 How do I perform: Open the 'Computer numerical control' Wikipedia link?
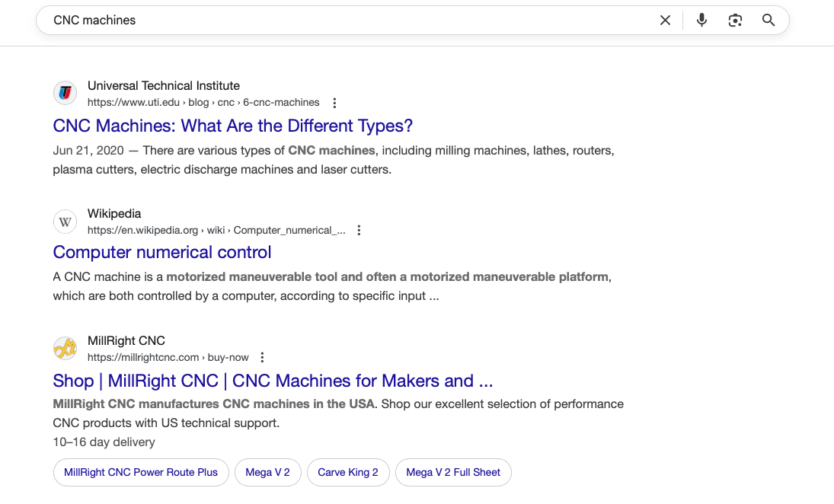162,252
